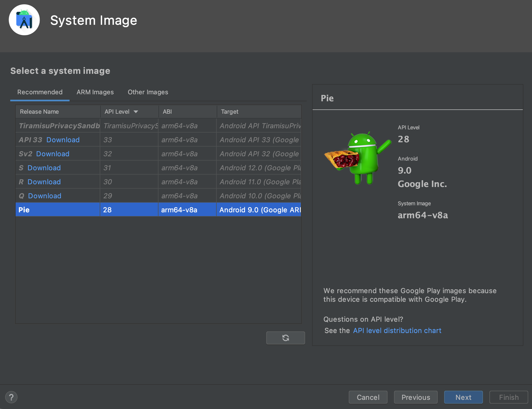Viewport: 532px width, 409px height.
Task: Click the API level 33 cell
Action: [x=129, y=140]
